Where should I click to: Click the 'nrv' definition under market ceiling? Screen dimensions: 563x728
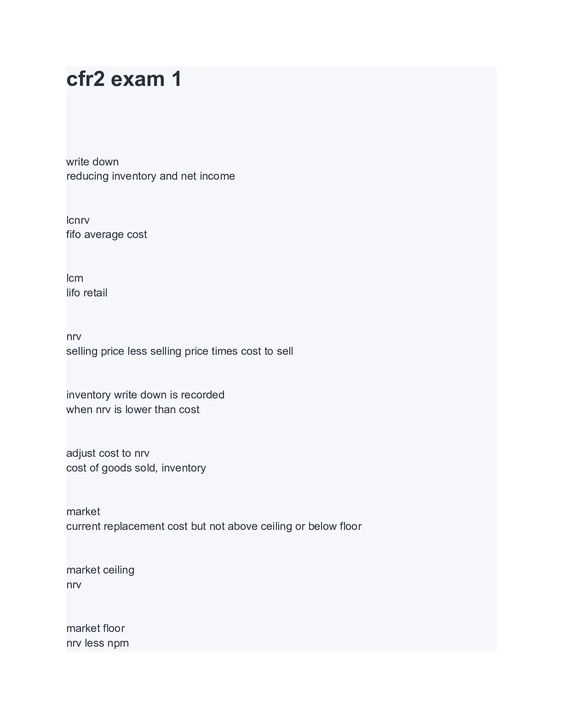tap(74, 585)
